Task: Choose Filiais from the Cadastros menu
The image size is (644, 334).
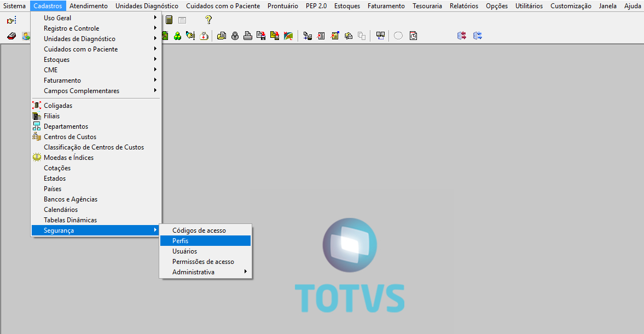Action: 95,116
